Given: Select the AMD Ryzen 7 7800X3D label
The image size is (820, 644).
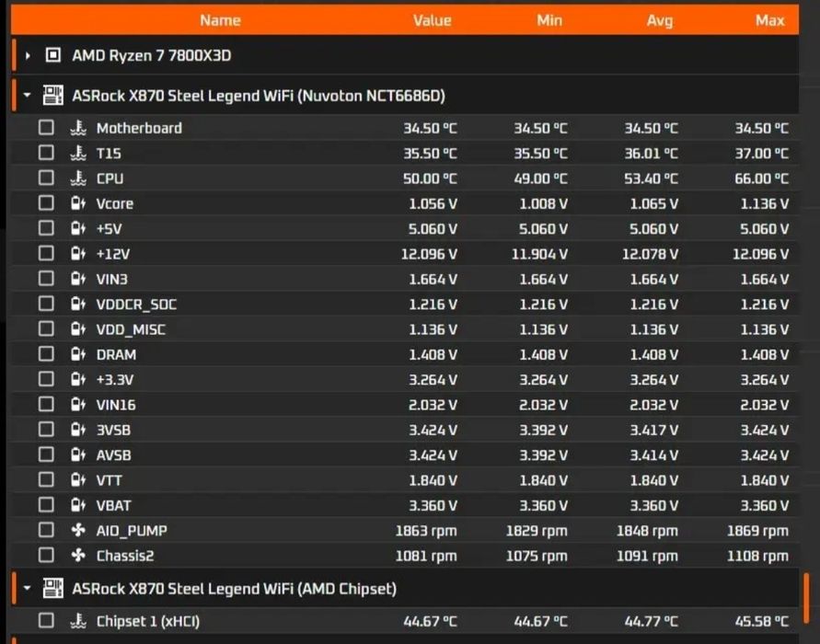Looking at the screenshot, I should [152, 55].
